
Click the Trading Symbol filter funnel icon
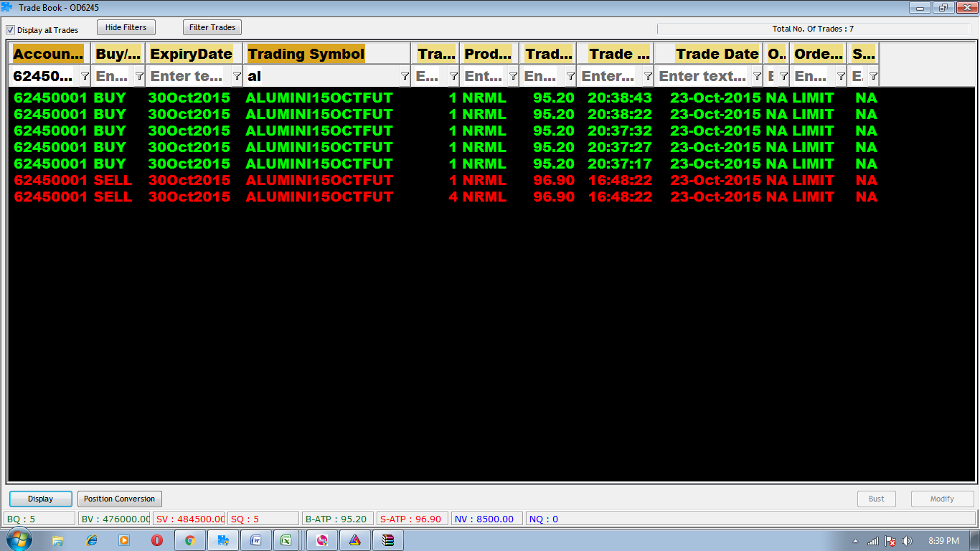click(x=405, y=76)
